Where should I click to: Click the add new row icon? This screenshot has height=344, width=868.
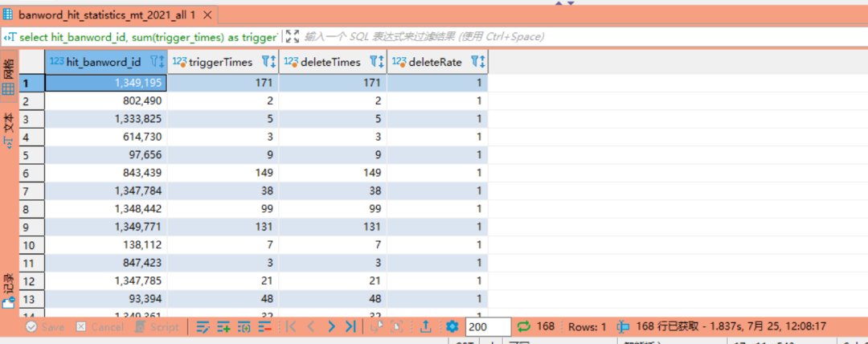223,327
